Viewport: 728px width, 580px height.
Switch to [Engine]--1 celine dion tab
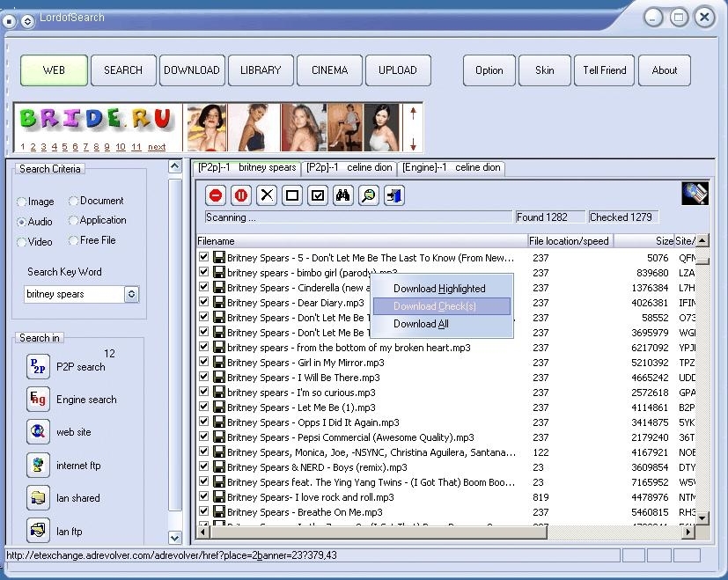tap(452, 167)
